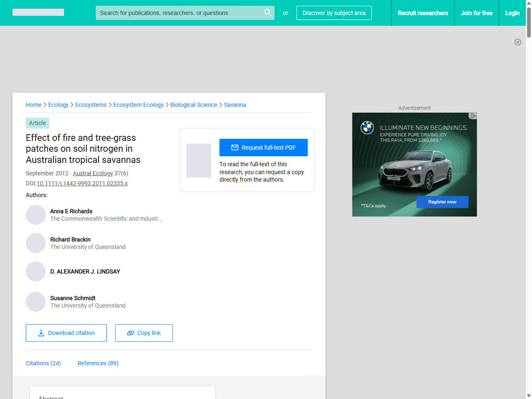532x399 pixels.
Task: Click Anna E Richards' avatar
Action: tap(36, 215)
